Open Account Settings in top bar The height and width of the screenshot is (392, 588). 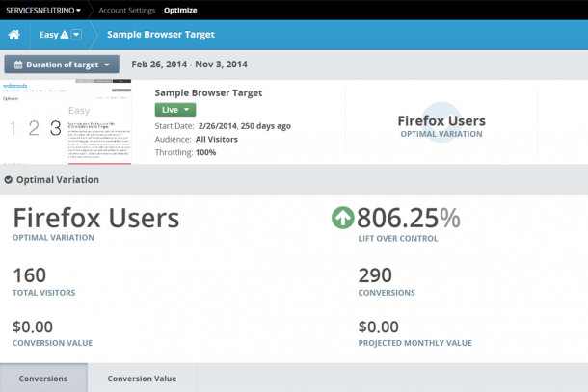(126, 11)
